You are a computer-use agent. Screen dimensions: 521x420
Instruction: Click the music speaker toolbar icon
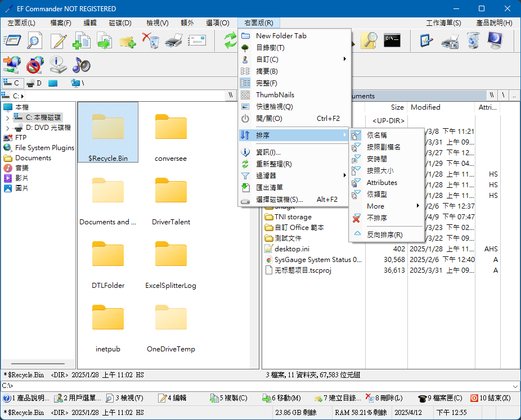[81, 65]
